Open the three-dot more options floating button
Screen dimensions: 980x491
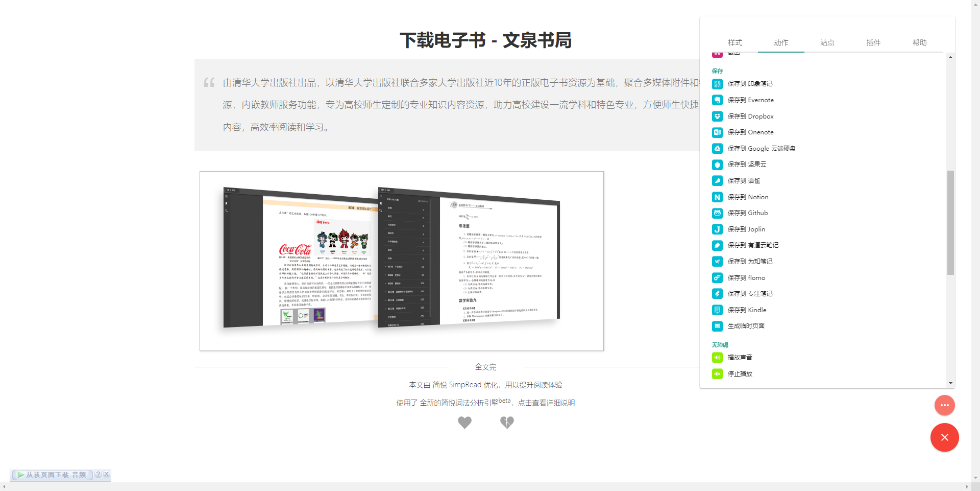pos(945,405)
